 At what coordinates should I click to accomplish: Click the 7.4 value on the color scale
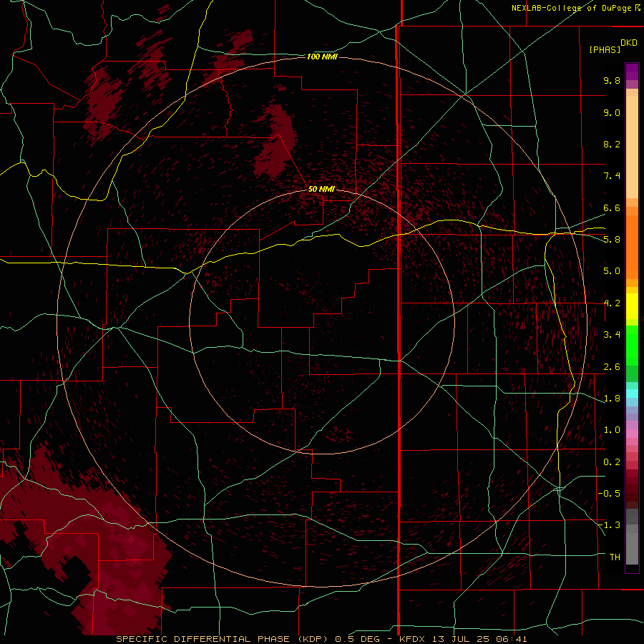coord(612,176)
